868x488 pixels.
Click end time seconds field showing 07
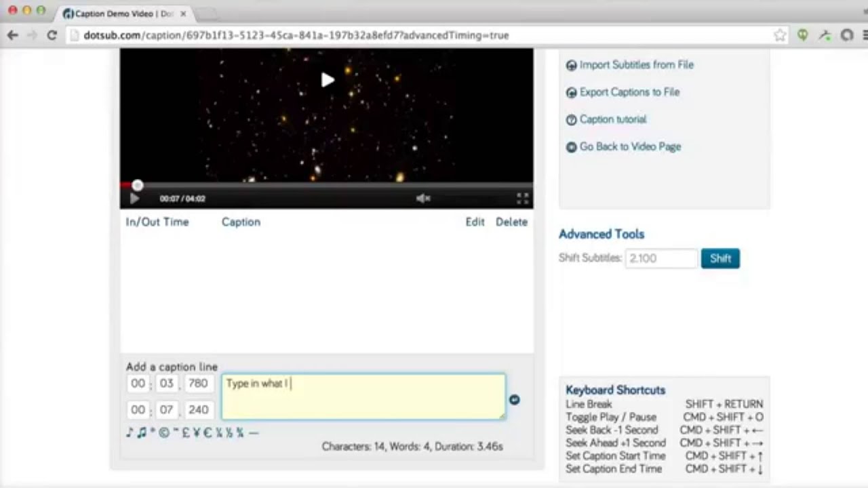point(167,409)
